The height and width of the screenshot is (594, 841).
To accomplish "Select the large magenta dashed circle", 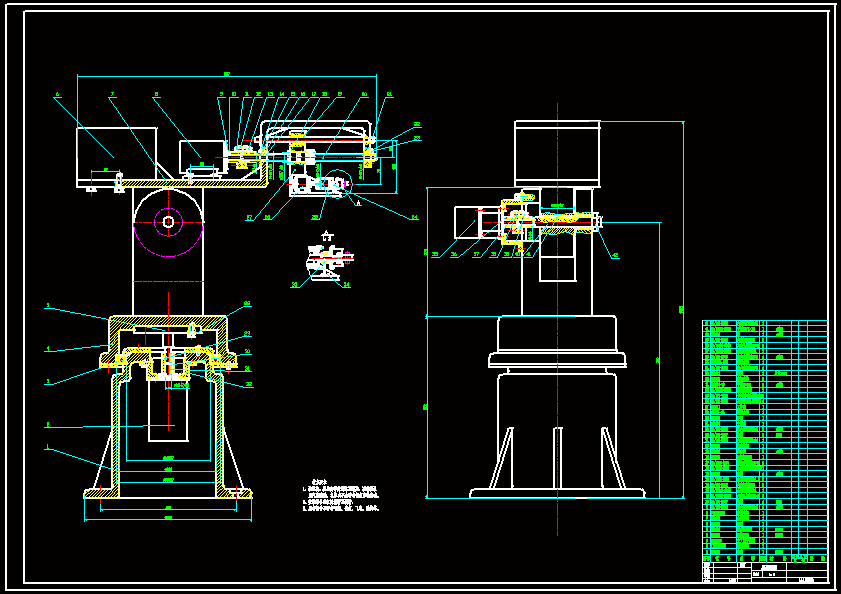I will (x=168, y=222).
